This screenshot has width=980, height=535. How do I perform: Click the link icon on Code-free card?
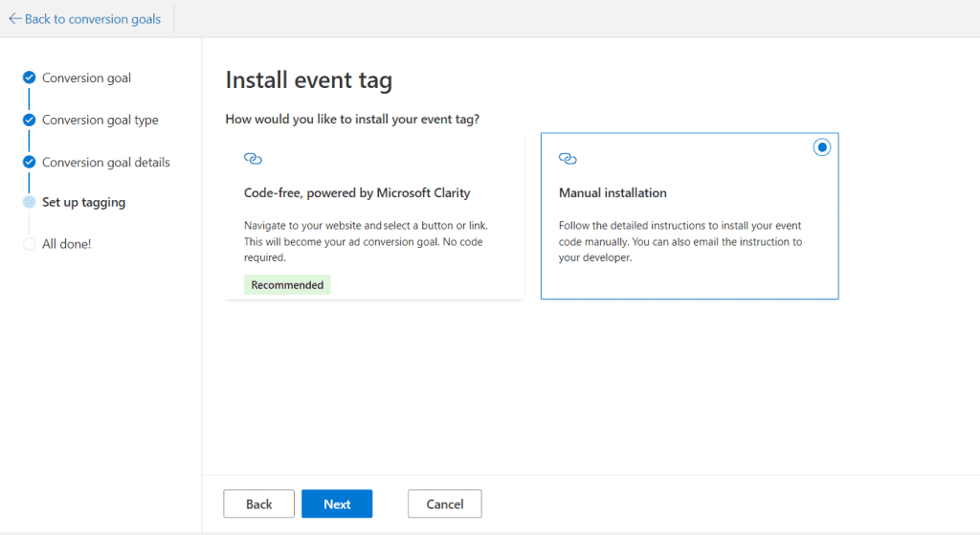(253, 159)
